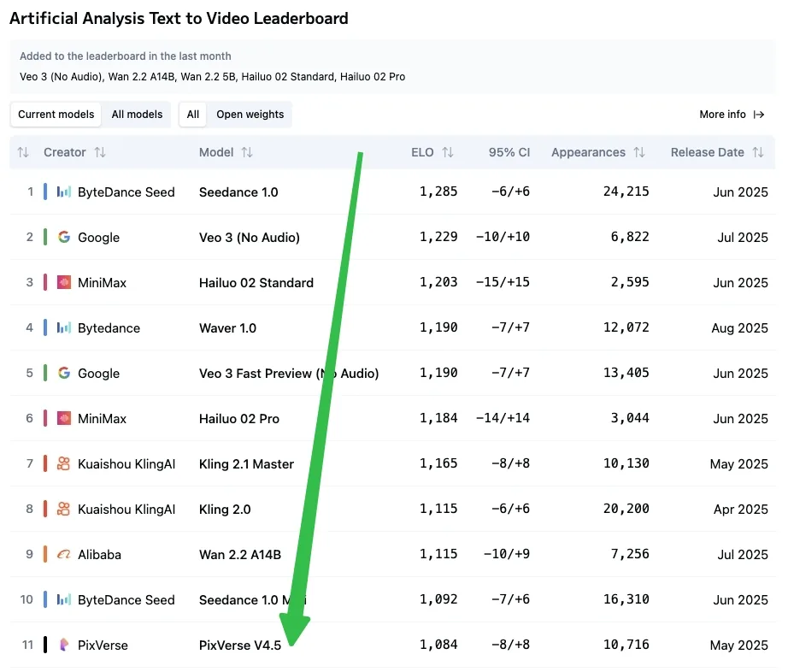Click appearances count 16,310
The width and height of the screenshot is (788, 672).
coord(626,599)
